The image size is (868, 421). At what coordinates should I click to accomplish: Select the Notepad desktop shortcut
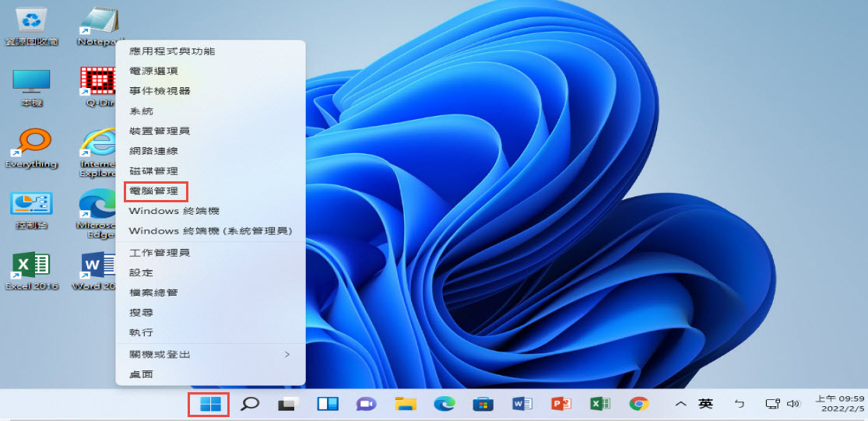(x=99, y=26)
